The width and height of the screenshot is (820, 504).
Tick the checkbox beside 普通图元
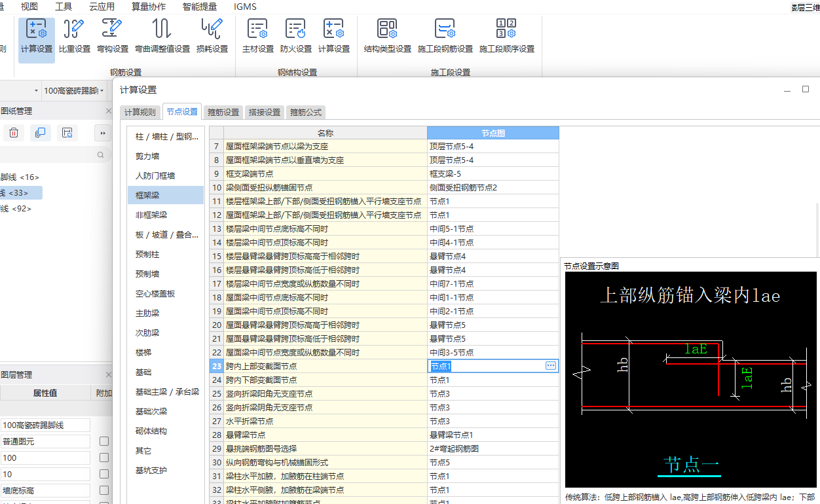coord(104,441)
